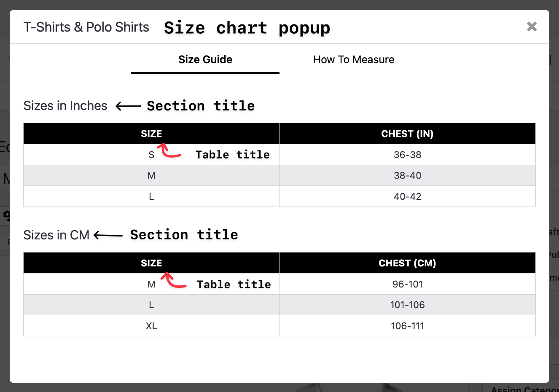The width and height of the screenshot is (559, 392).
Task: Click size M row in the inches table
Action: [x=151, y=175]
